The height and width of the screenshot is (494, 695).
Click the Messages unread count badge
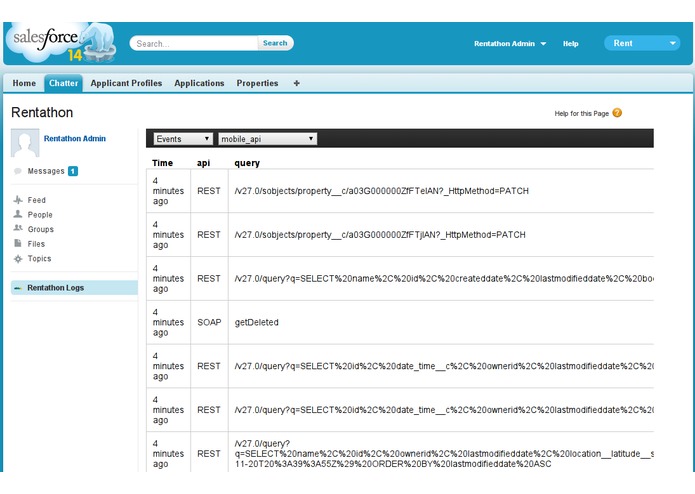pyautogui.click(x=73, y=171)
